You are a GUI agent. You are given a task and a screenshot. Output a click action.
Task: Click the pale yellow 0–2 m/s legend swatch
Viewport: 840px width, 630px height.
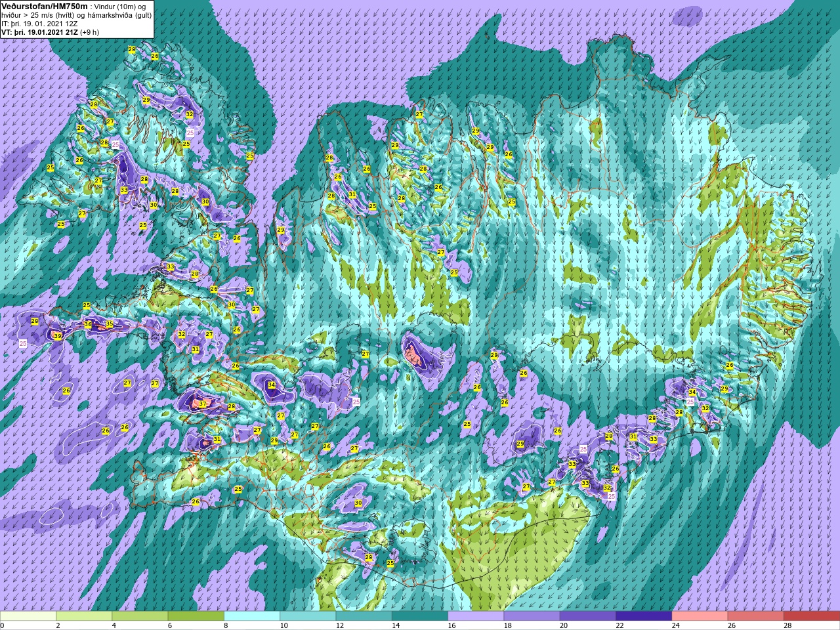click(28, 616)
